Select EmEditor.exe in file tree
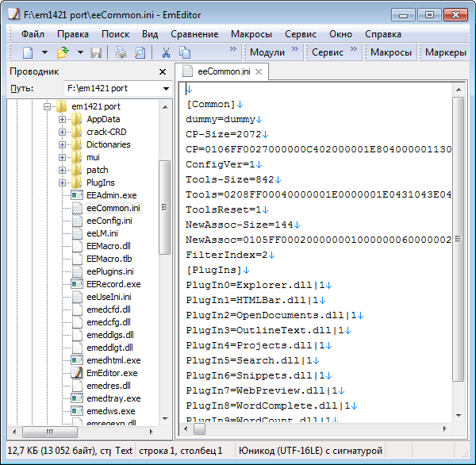Image resolution: width=476 pixels, height=465 pixels. 111,373
